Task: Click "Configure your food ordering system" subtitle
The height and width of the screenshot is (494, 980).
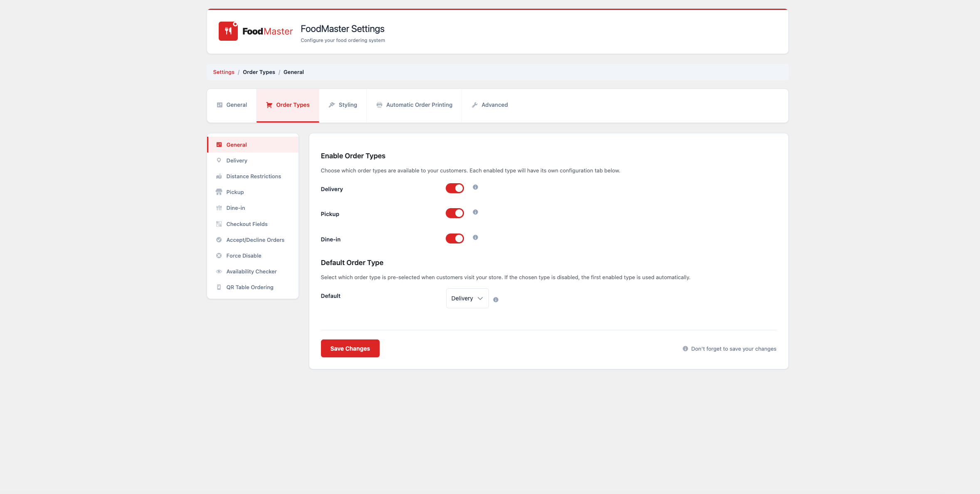Action: pyautogui.click(x=343, y=40)
